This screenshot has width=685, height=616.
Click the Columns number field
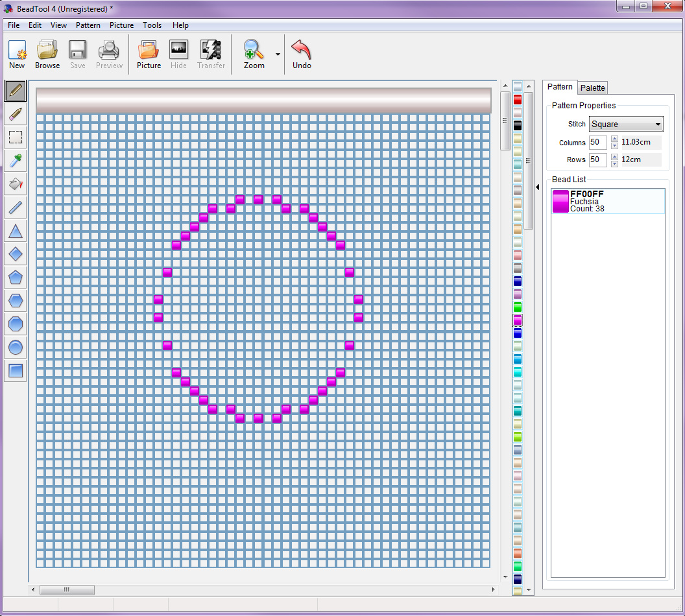pyautogui.click(x=597, y=142)
